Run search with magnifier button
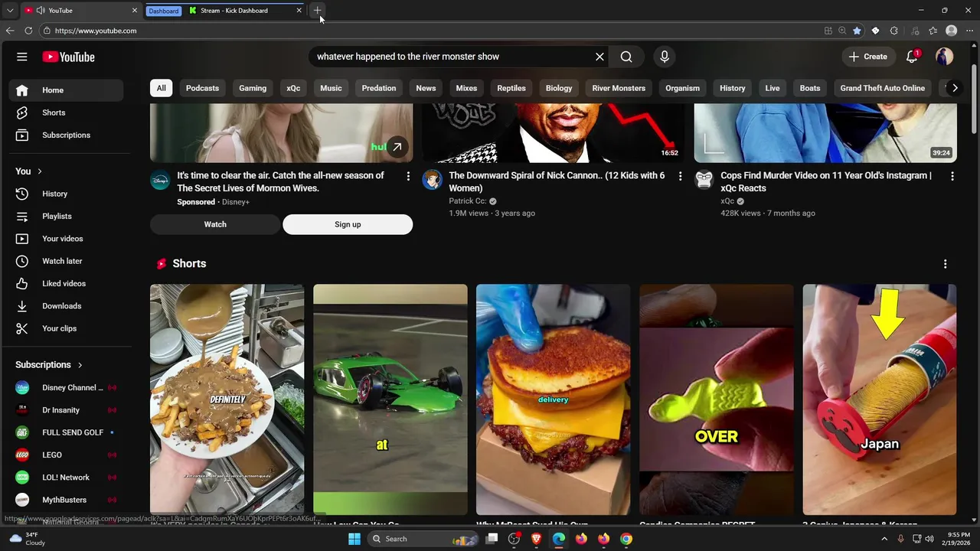Screen dimensions: 980x551 point(626,57)
